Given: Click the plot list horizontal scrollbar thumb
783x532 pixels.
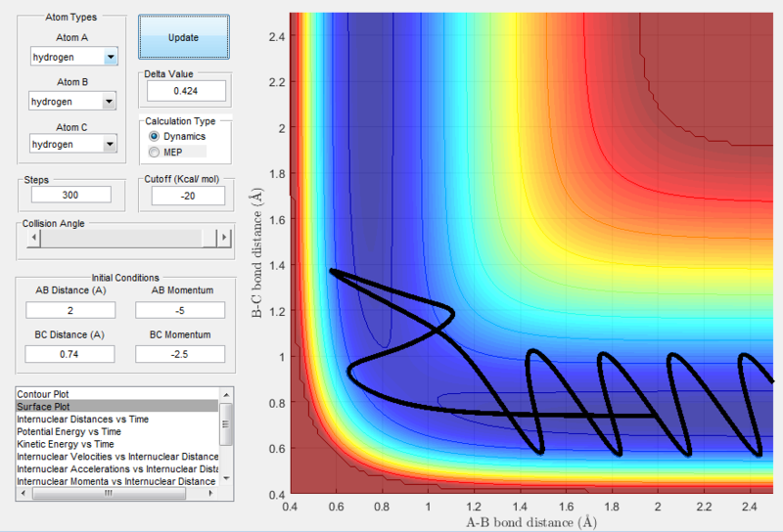Looking at the screenshot, I should coord(109,493).
